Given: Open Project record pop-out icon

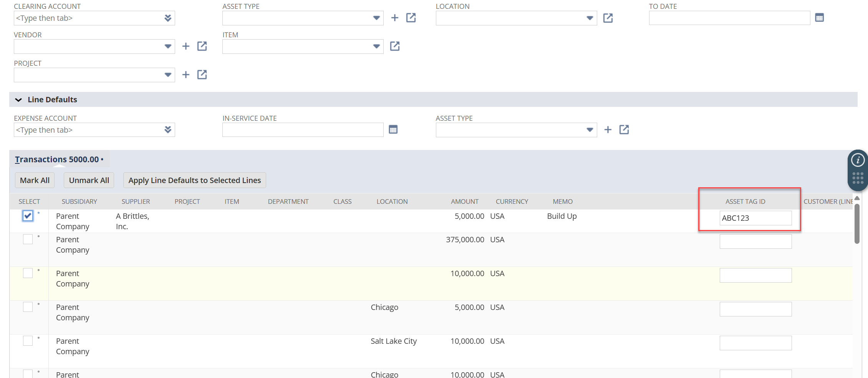Looking at the screenshot, I should point(202,75).
